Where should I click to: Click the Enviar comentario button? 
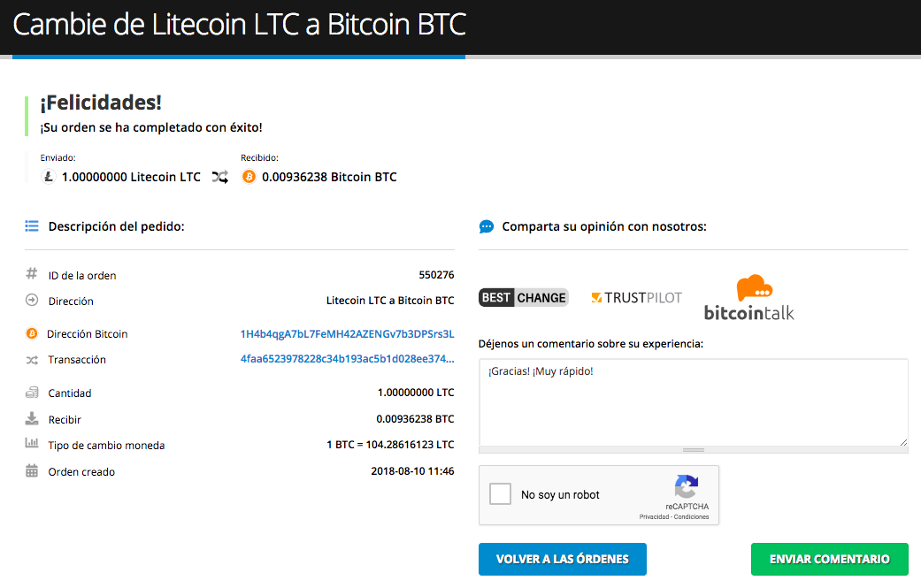[829, 559]
